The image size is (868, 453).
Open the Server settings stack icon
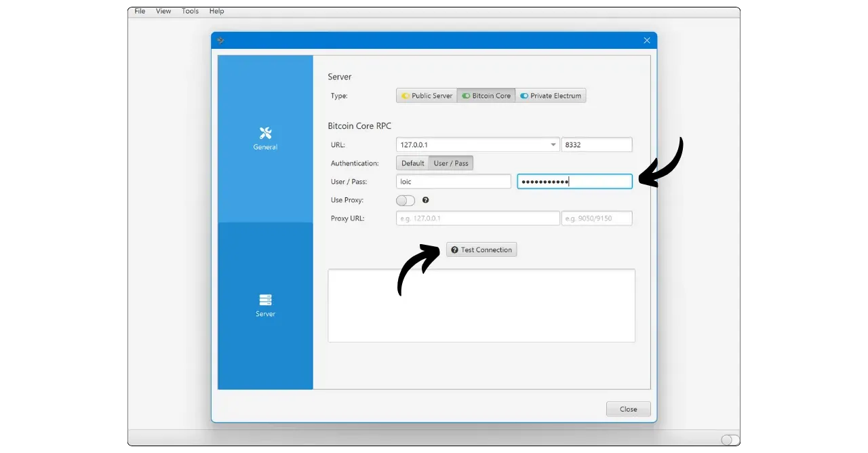point(265,300)
